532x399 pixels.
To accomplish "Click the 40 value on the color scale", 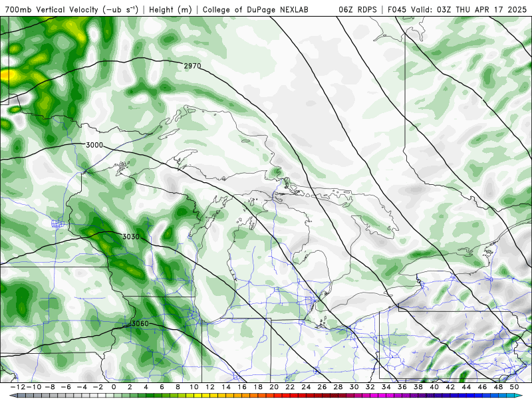I will [434, 387].
